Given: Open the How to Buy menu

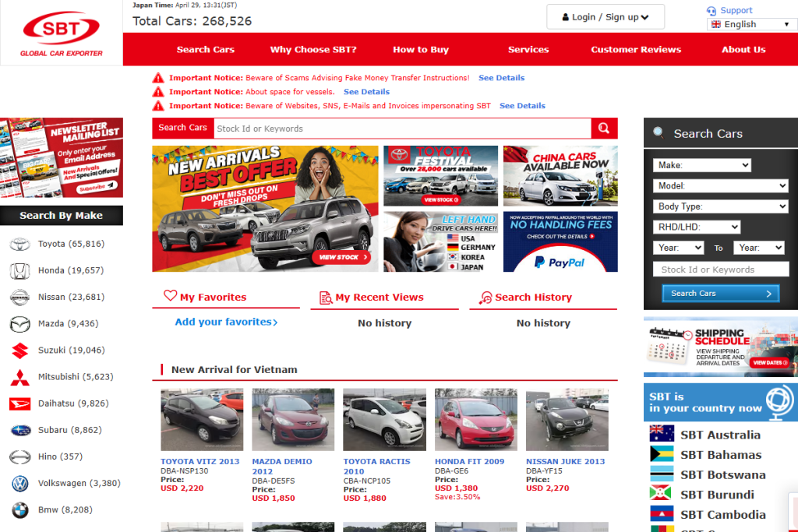Looking at the screenshot, I should click(x=421, y=49).
